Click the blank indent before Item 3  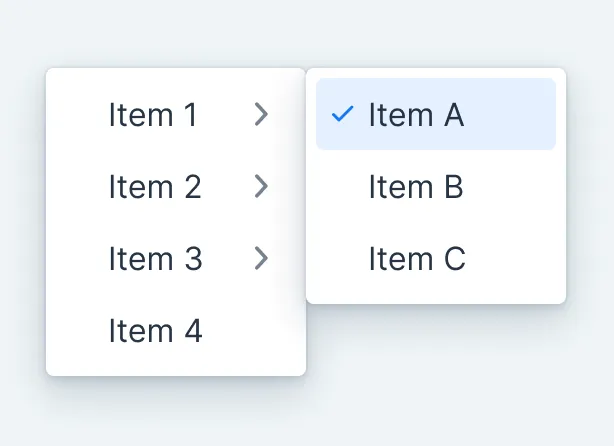pyautogui.click(x=78, y=259)
